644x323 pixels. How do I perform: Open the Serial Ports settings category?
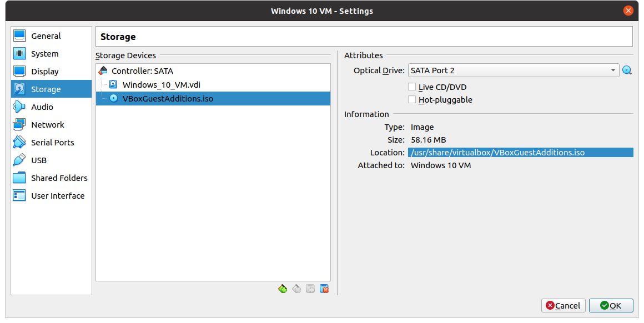point(51,143)
